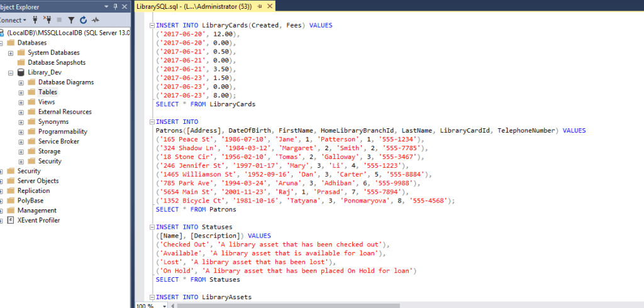This screenshot has height=308, width=644.
Task: Expand the Tables folder
Action: pyautogui.click(x=21, y=92)
